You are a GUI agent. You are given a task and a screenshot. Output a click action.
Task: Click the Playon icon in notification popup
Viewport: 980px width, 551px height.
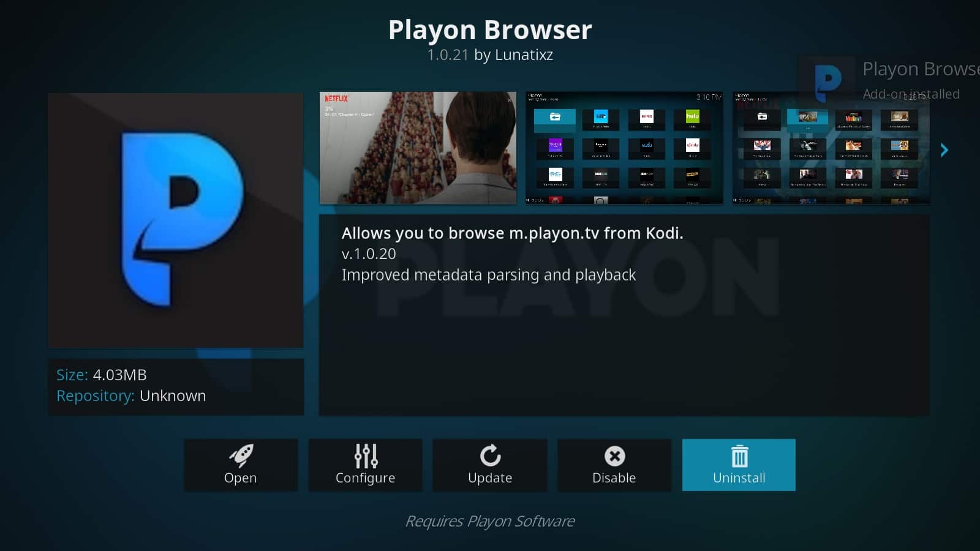pyautogui.click(x=827, y=82)
